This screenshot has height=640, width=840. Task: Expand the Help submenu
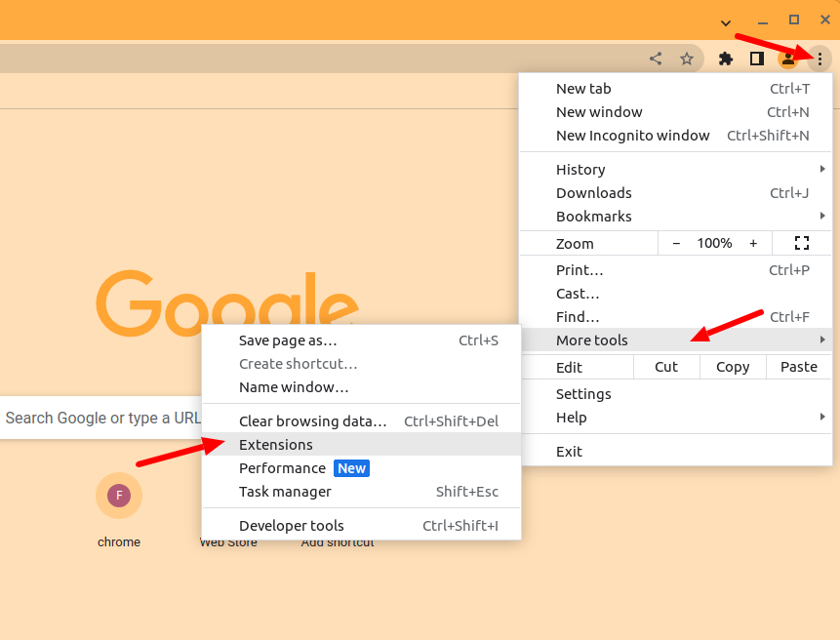click(x=675, y=418)
